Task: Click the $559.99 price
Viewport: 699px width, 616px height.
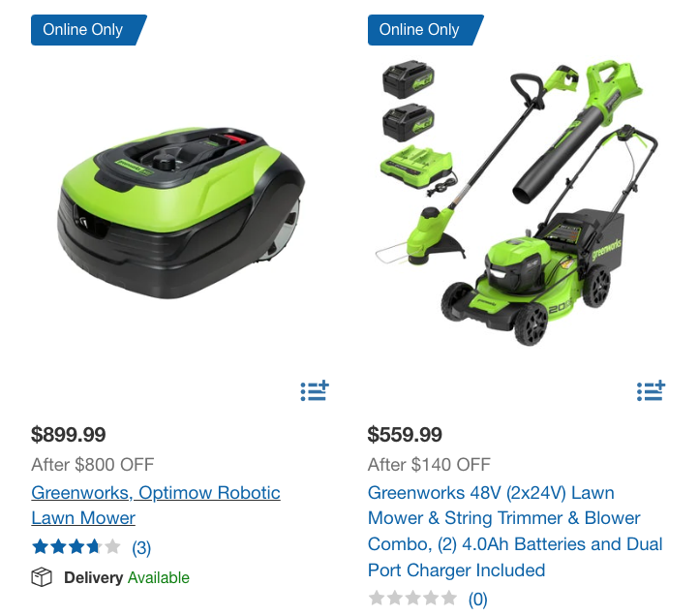Action: click(x=405, y=435)
